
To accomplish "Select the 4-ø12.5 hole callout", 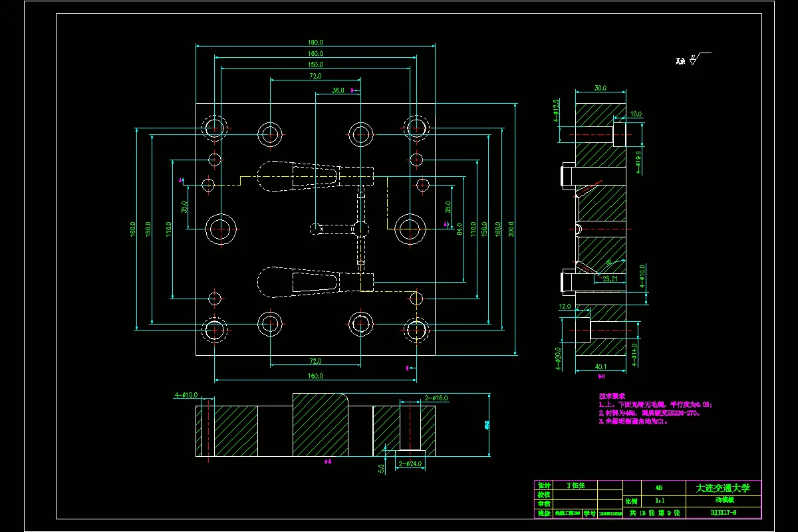I will [556, 112].
